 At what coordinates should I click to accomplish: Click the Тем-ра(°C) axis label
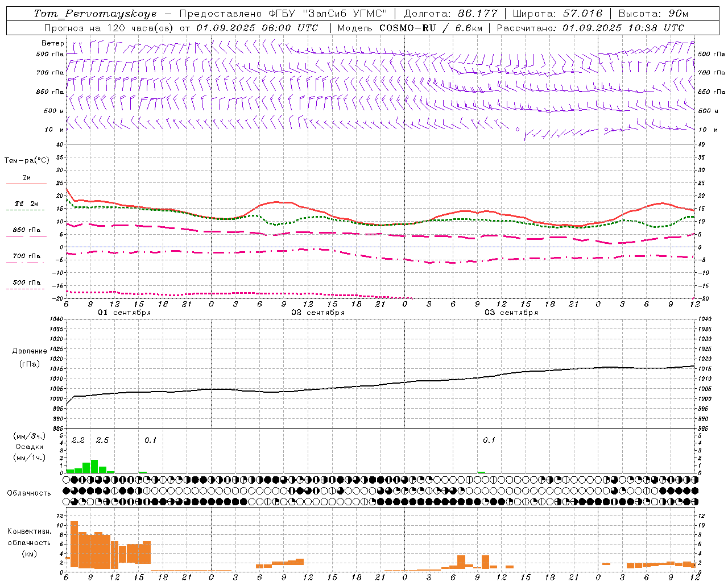pyautogui.click(x=27, y=161)
